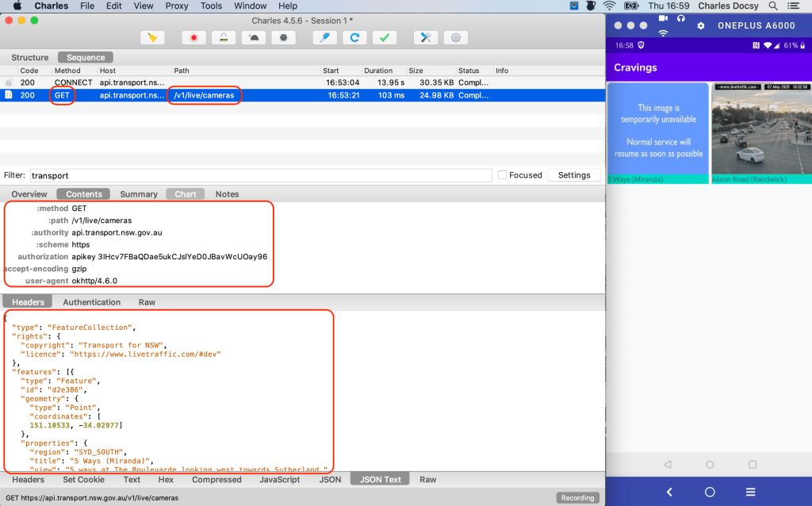Open the wrench and screwdriver tools icon
Viewport: 812px width, 506px height.
pyautogui.click(x=426, y=37)
